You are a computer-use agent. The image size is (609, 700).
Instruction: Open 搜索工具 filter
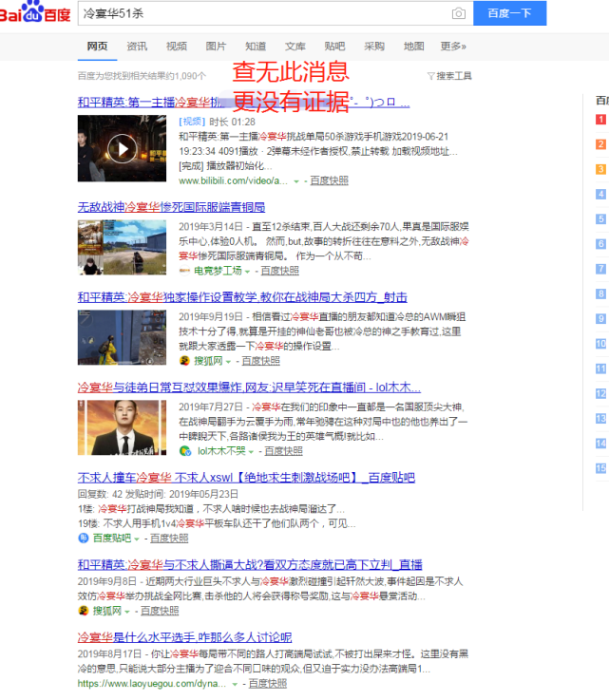449,76
